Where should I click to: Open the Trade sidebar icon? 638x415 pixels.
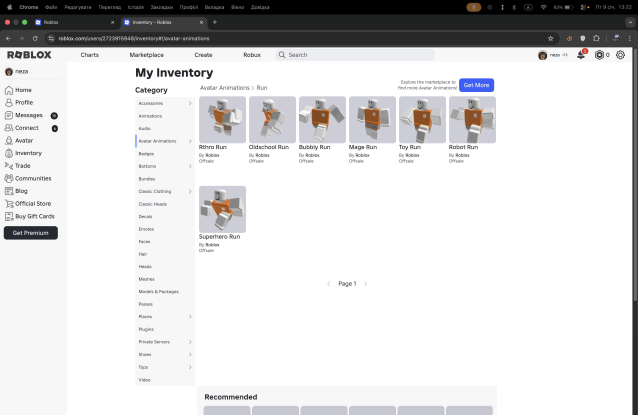[x=9, y=166]
